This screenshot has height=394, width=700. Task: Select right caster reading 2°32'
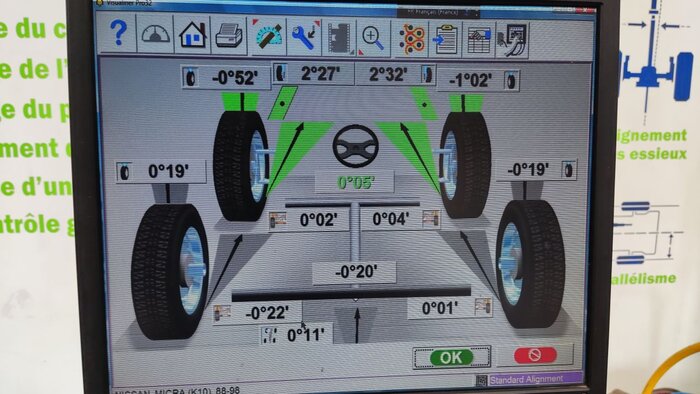click(388, 74)
